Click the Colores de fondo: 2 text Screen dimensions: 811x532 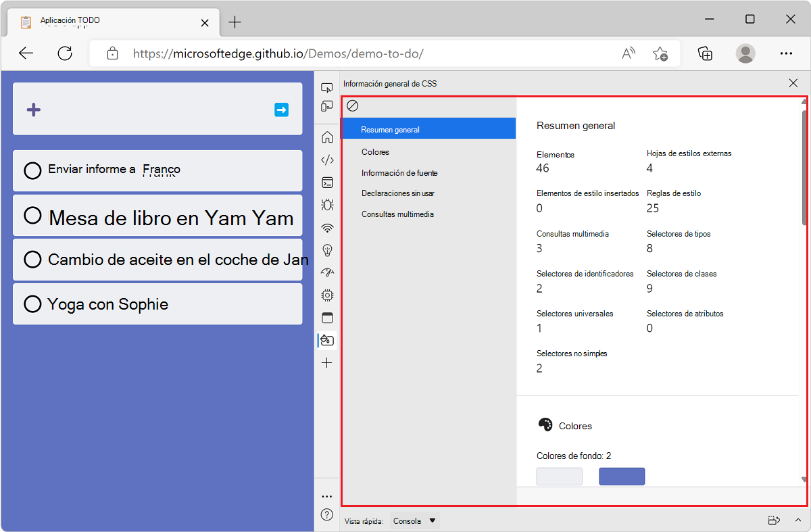[574, 456]
